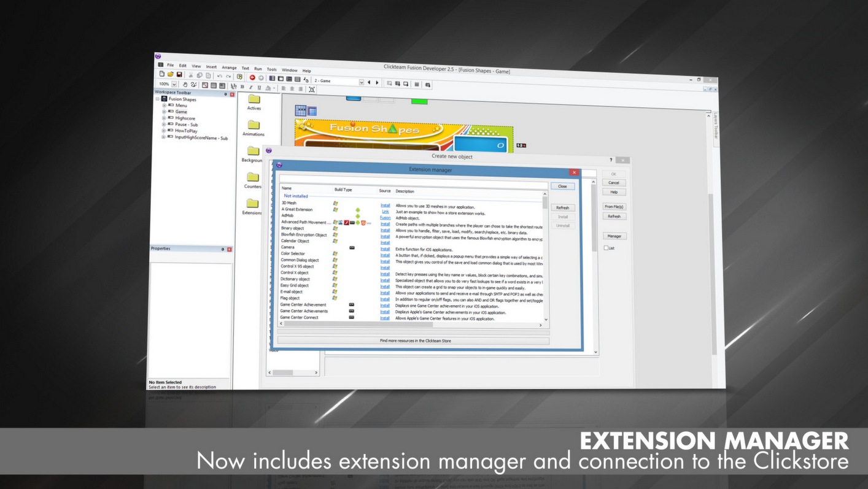Open the File menu
868x489 pixels.
(x=171, y=65)
